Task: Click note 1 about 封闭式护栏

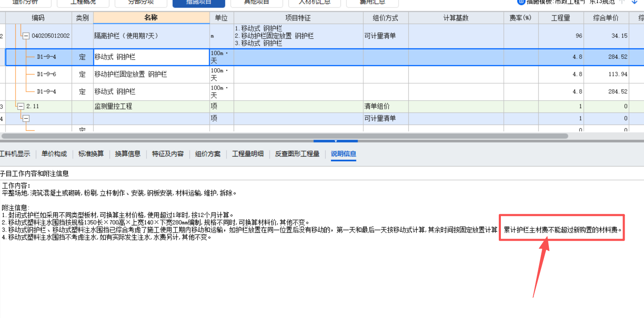Action: pos(117,215)
